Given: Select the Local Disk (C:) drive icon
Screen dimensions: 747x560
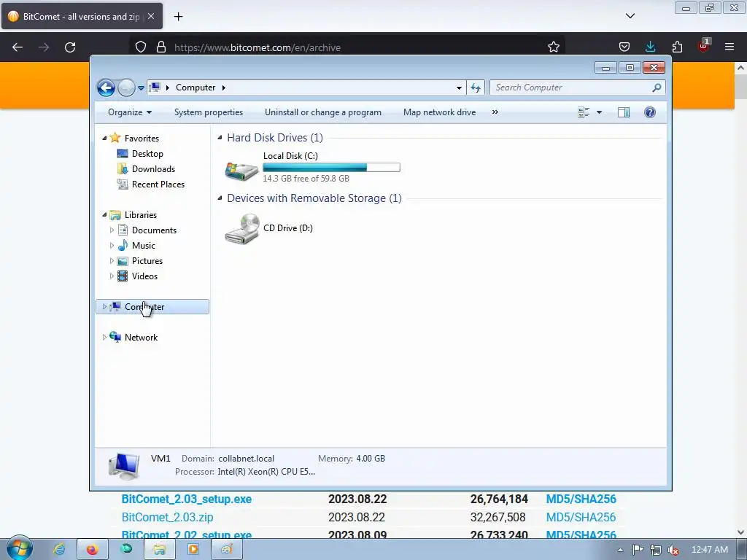Looking at the screenshot, I should [241, 170].
